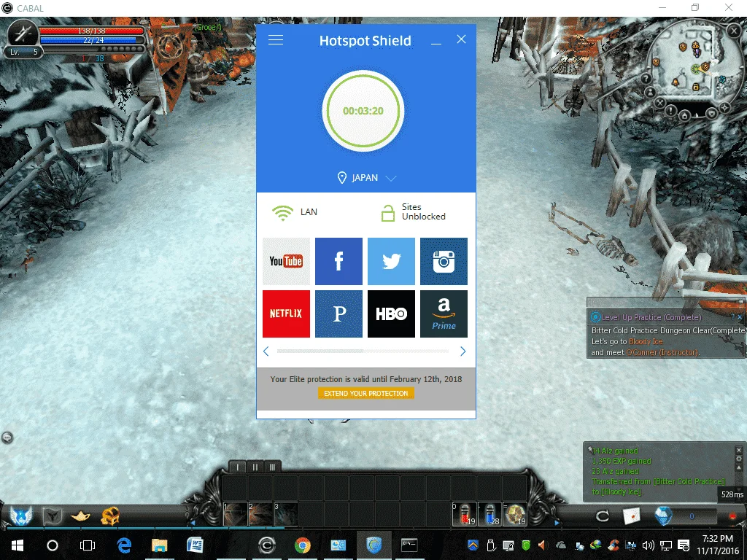Use skill in quick slot 1
Image resolution: width=747 pixels, height=560 pixels.
[236, 514]
